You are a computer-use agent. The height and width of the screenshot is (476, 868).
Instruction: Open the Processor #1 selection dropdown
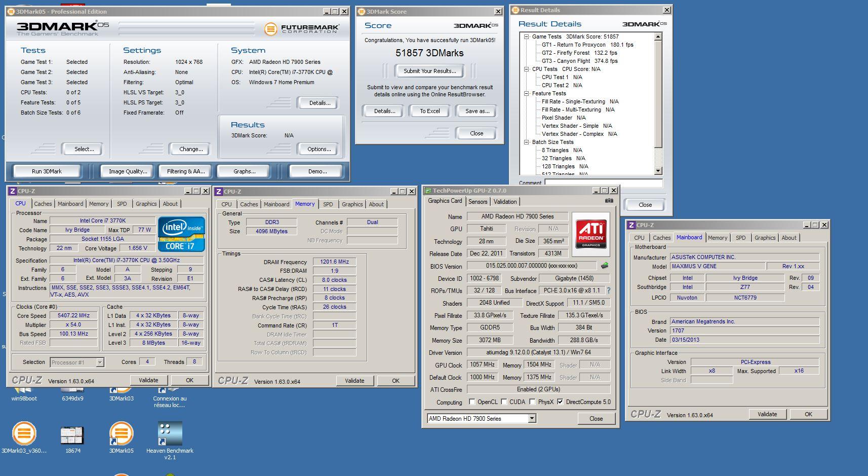click(x=100, y=362)
